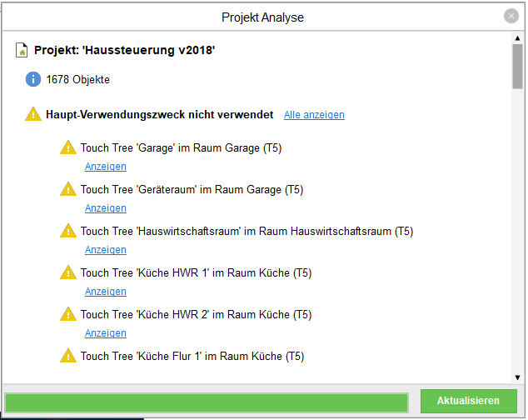Click the blue info icon next to 1678 Objekte

(x=33, y=79)
